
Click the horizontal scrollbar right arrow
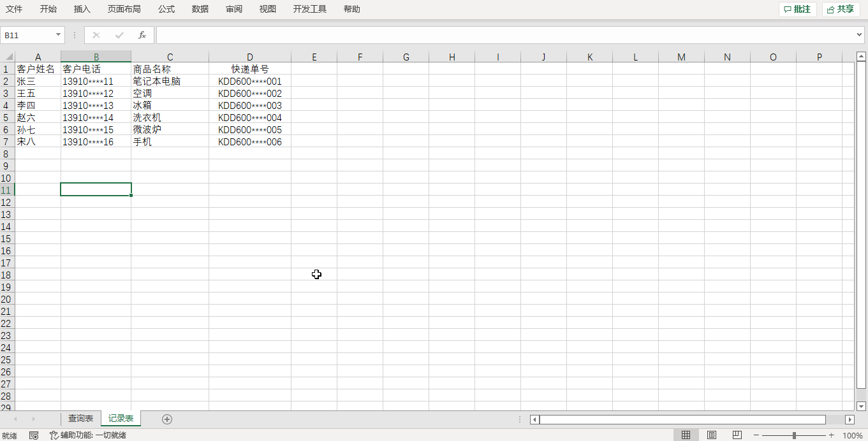point(850,419)
